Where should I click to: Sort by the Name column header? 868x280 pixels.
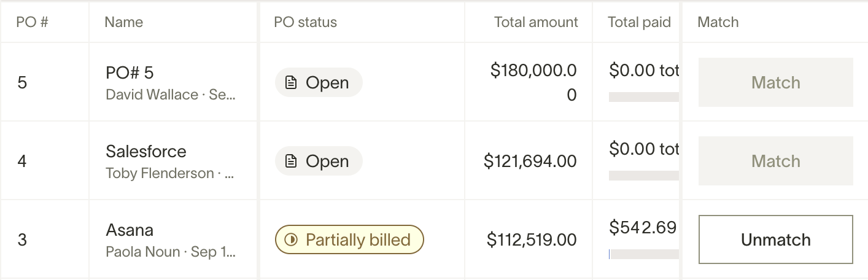(x=124, y=22)
